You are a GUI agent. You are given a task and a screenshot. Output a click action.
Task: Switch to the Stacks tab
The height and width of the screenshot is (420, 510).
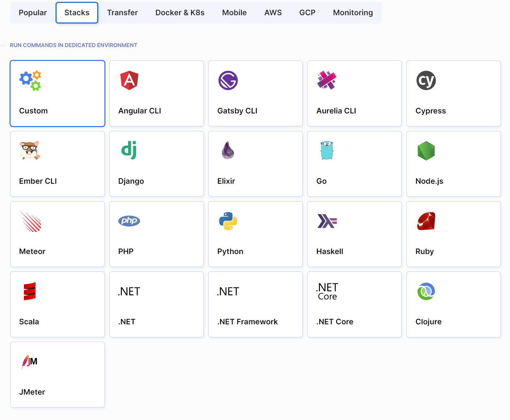tap(77, 13)
